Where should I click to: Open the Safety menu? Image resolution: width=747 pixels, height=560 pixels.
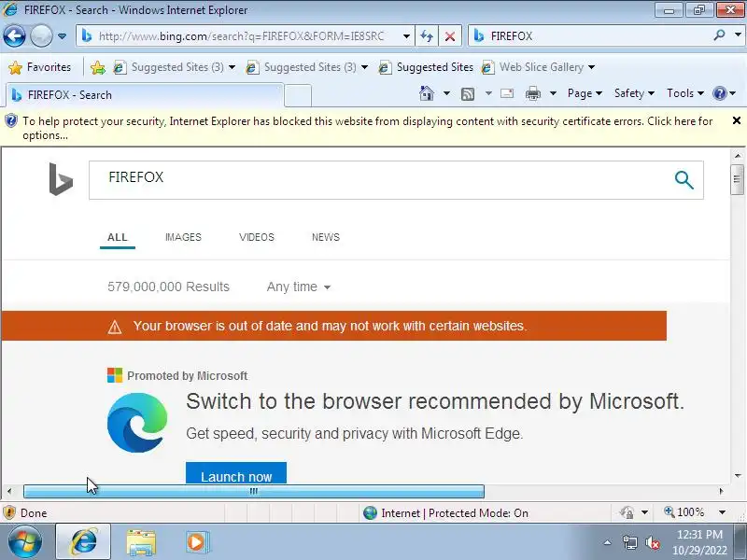click(634, 93)
